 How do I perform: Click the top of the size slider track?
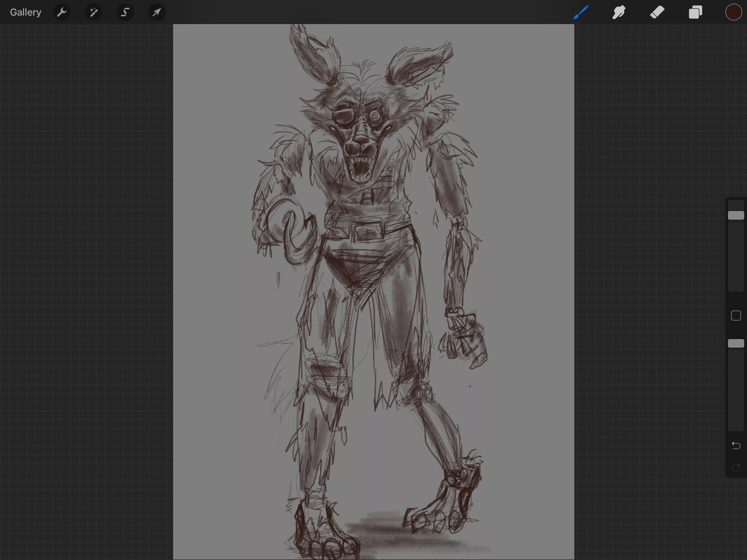(736, 204)
